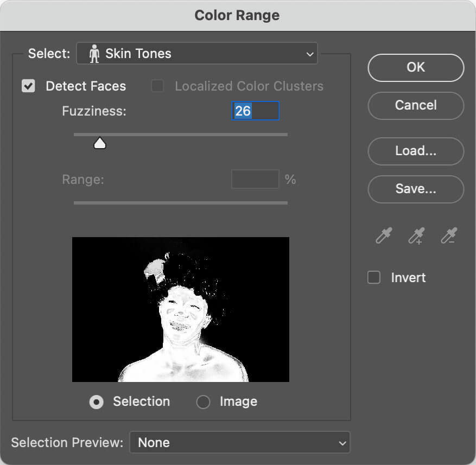
Task: Click the Range slider track
Action: [x=180, y=203]
